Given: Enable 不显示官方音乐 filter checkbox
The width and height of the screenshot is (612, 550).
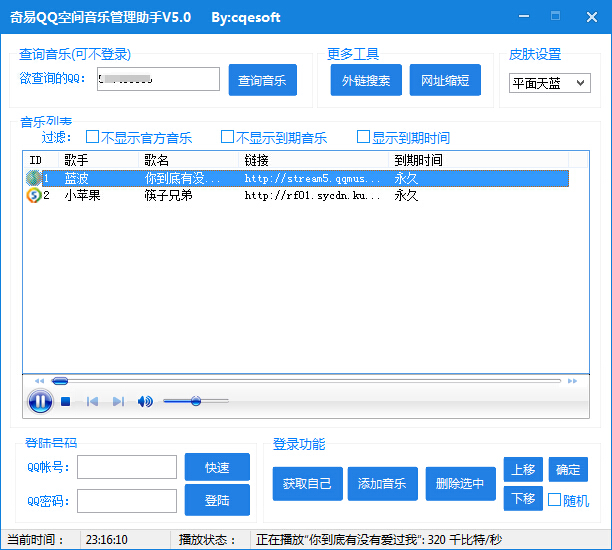Looking at the screenshot, I should [x=93, y=137].
